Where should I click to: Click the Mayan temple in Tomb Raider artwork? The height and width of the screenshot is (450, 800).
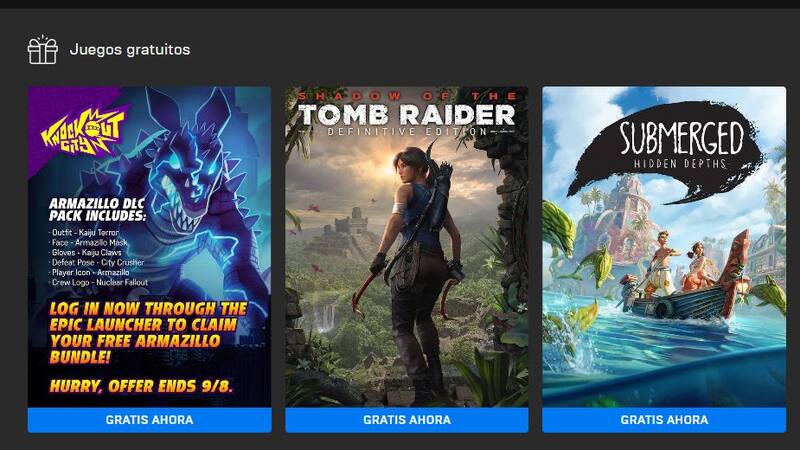coord(351,222)
